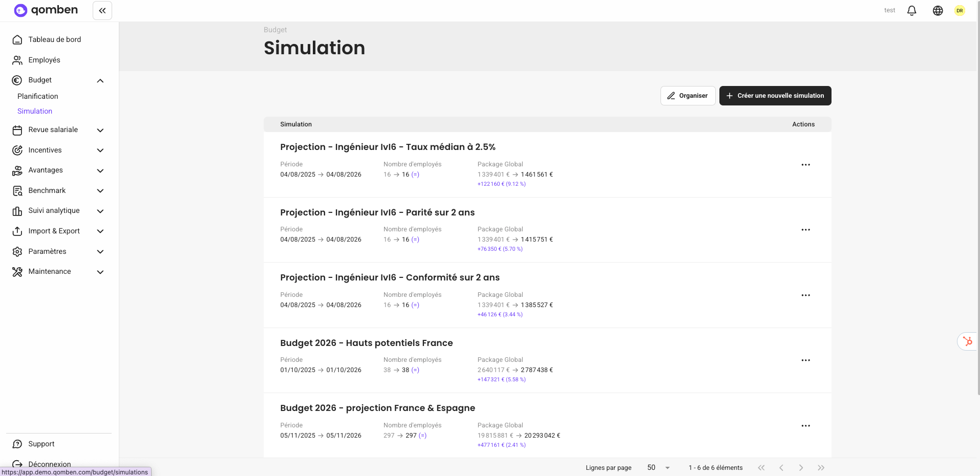Click the globe language icon

coord(938,11)
